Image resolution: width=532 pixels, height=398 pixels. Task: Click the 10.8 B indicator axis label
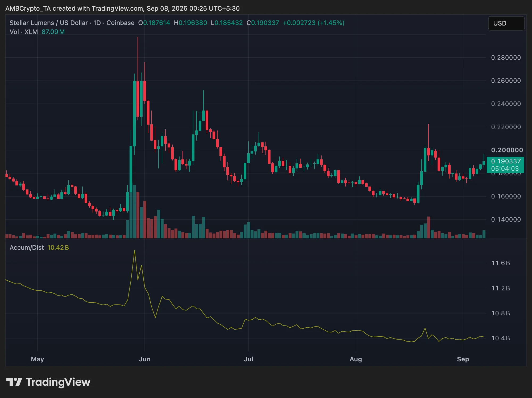[501, 313]
